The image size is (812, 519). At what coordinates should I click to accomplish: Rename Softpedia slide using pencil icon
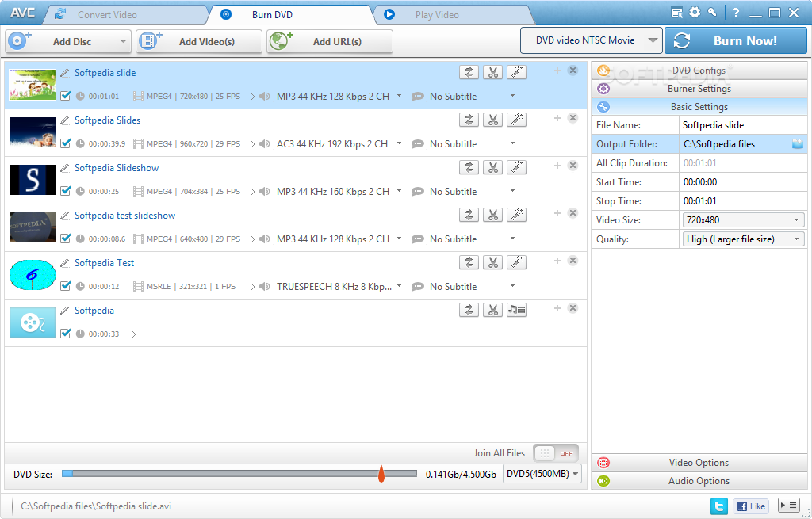[65, 73]
